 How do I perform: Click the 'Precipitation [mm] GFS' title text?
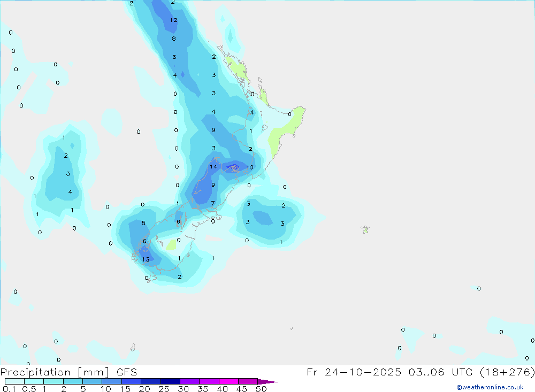(x=69, y=372)
